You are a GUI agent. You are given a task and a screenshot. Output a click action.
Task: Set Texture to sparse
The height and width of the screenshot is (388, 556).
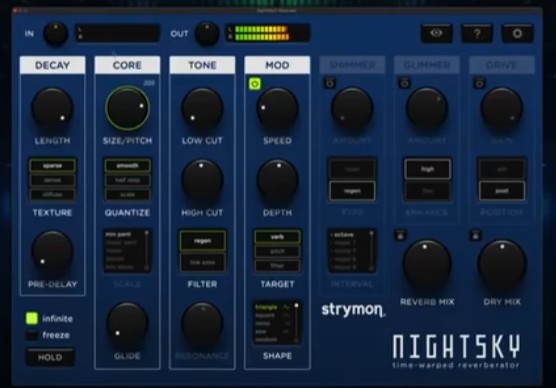pos(52,166)
